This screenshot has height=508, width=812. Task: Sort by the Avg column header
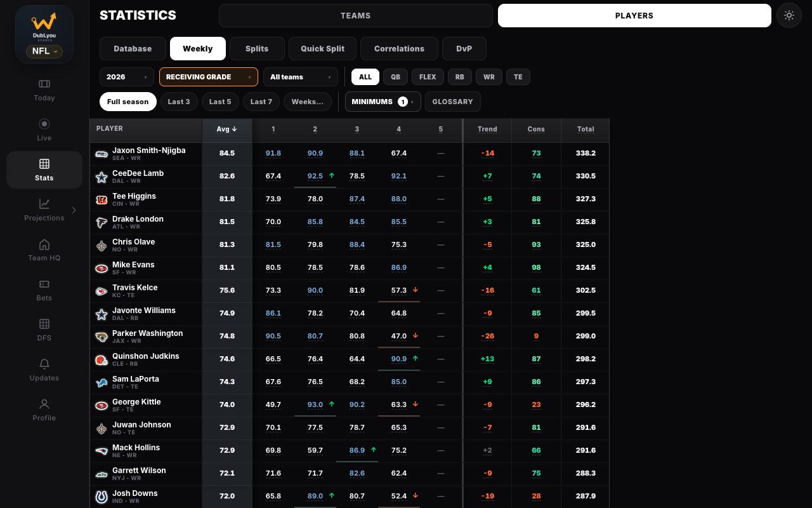click(227, 130)
